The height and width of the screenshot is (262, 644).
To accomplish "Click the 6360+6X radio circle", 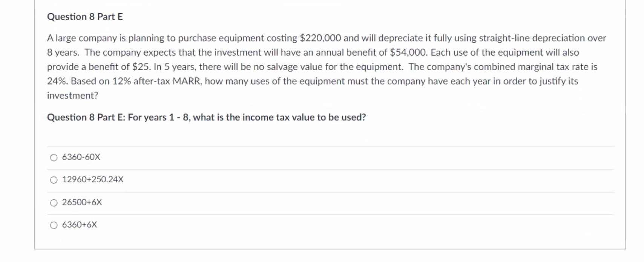I will [54, 225].
